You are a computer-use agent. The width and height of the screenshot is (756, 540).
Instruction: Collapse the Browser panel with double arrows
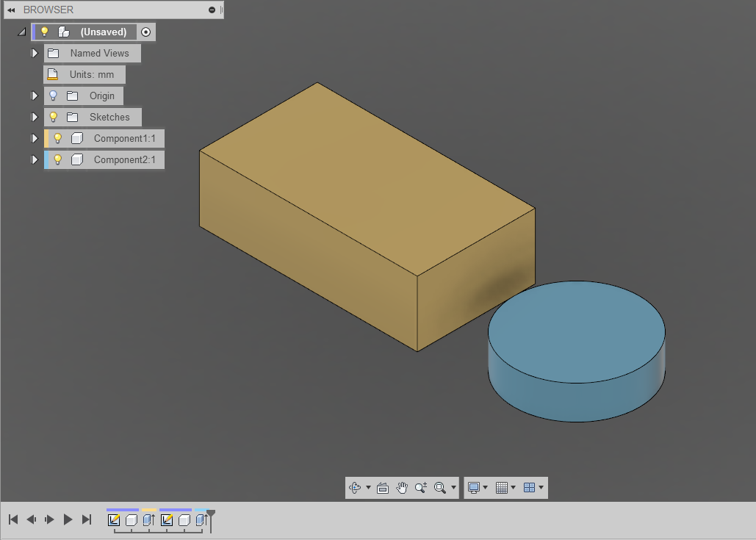tap(10, 10)
